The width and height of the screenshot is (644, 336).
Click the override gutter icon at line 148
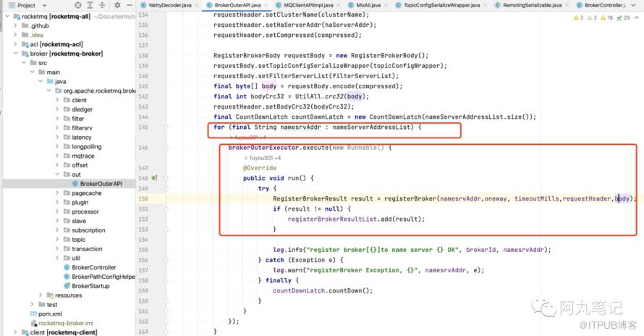[x=154, y=178]
